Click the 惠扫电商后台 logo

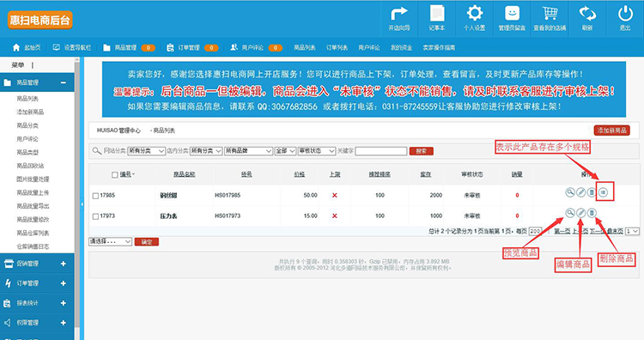tap(39, 20)
